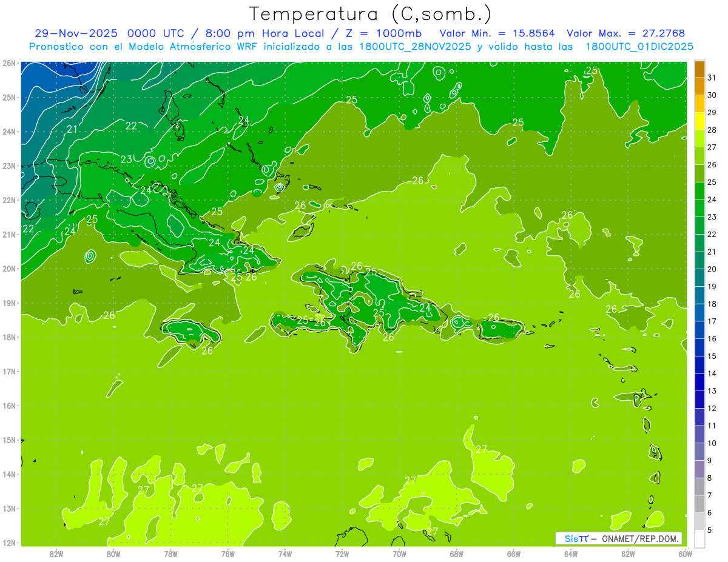Click the colorbar scale label "5"
728x562 pixels.
pos(710,530)
